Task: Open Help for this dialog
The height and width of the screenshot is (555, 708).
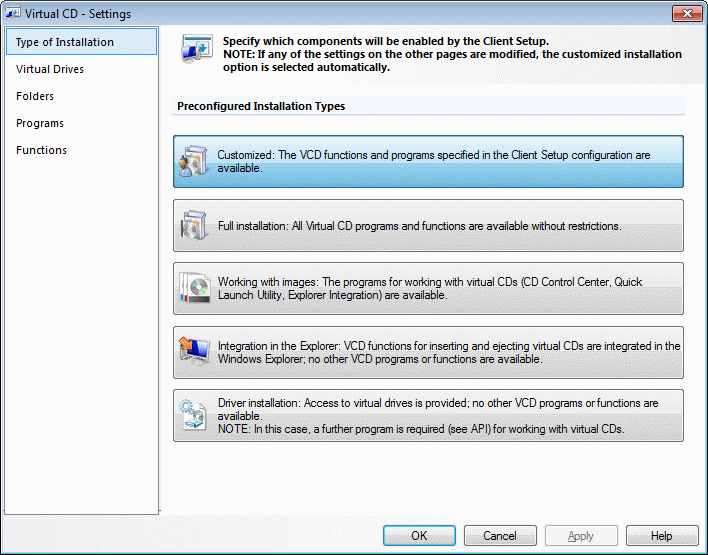Action: click(x=661, y=536)
